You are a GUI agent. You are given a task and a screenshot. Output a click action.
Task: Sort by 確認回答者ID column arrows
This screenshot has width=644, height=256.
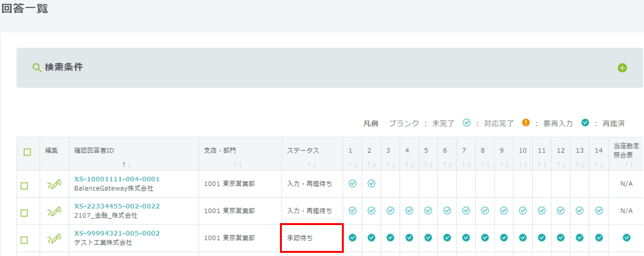pyautogui.click(x=127, y=164)
